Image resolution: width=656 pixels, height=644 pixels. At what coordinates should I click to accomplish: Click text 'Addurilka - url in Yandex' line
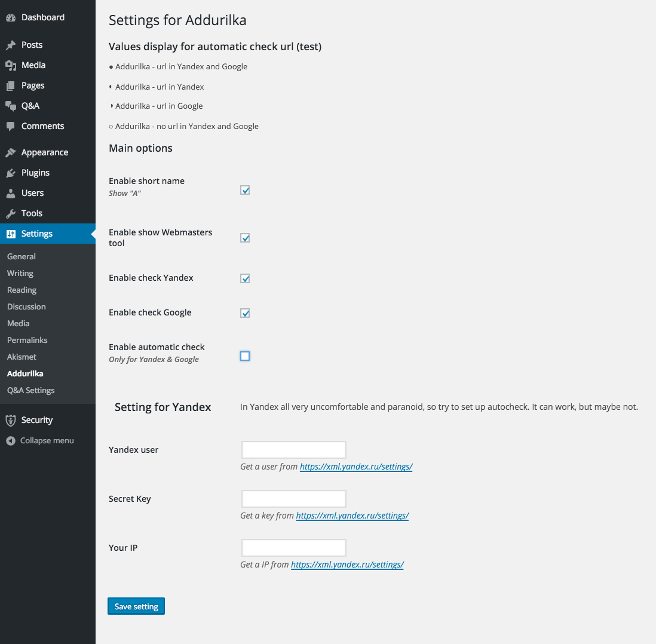point(160,87)
